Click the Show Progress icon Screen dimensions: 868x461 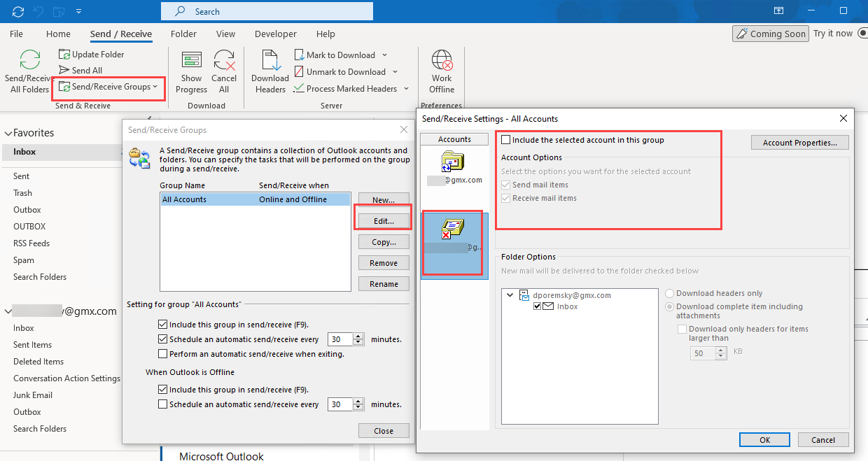tap(192, 60)
